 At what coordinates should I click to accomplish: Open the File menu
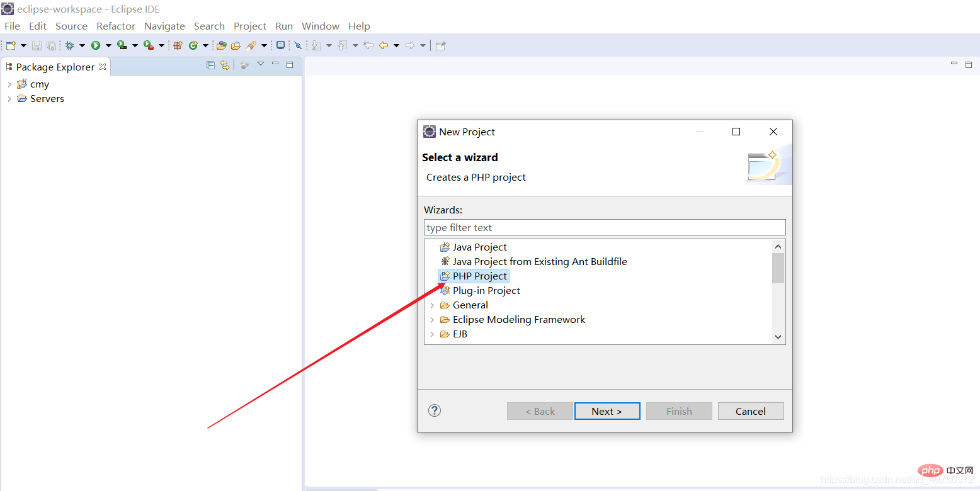pyautogui.click(x=12, y=26)
